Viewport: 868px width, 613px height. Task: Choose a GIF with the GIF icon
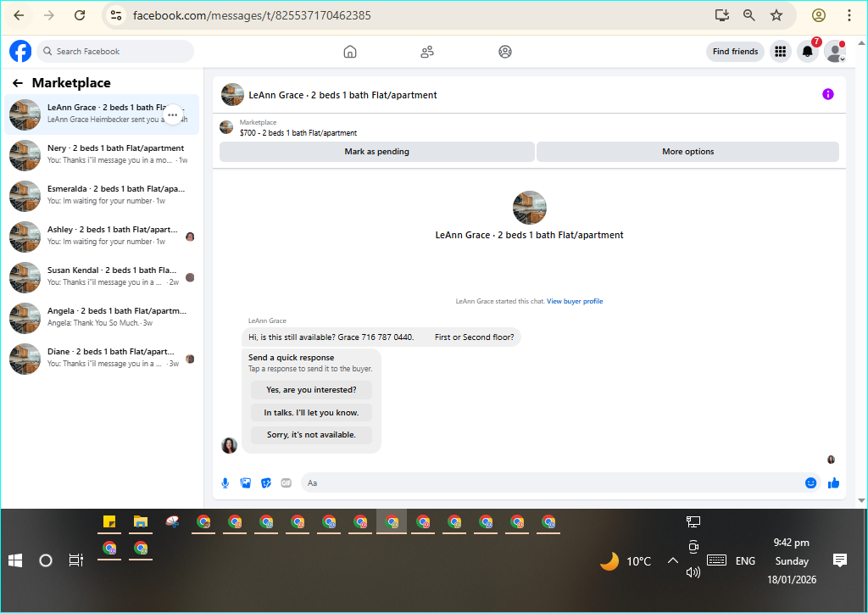pyautogui.click(x=287, y=483)
